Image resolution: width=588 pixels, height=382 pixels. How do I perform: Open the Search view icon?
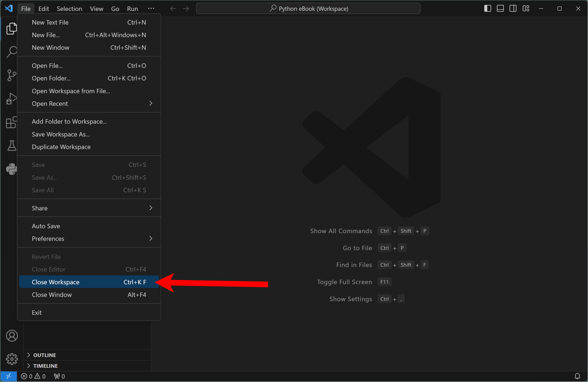pyautogui.click(x=11, y=52)
